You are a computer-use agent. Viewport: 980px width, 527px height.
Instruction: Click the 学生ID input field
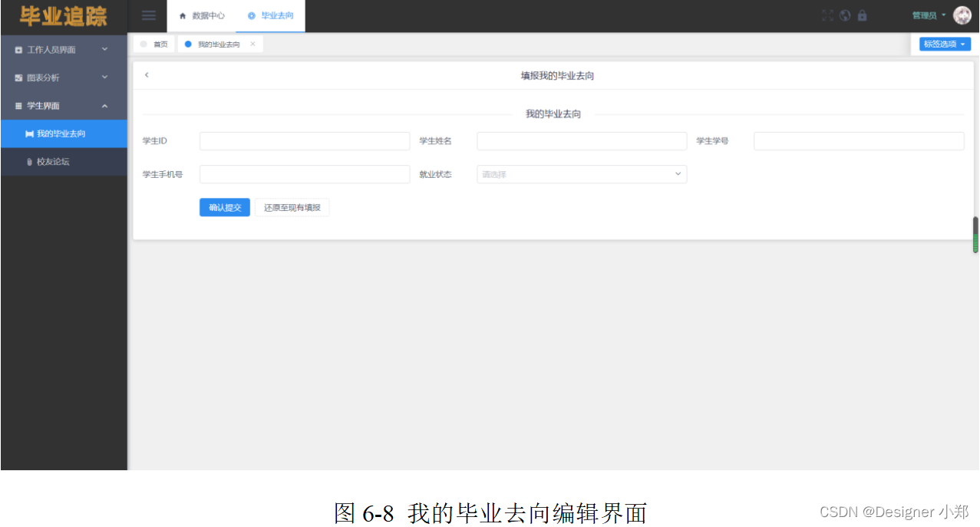tap(305, 141)
